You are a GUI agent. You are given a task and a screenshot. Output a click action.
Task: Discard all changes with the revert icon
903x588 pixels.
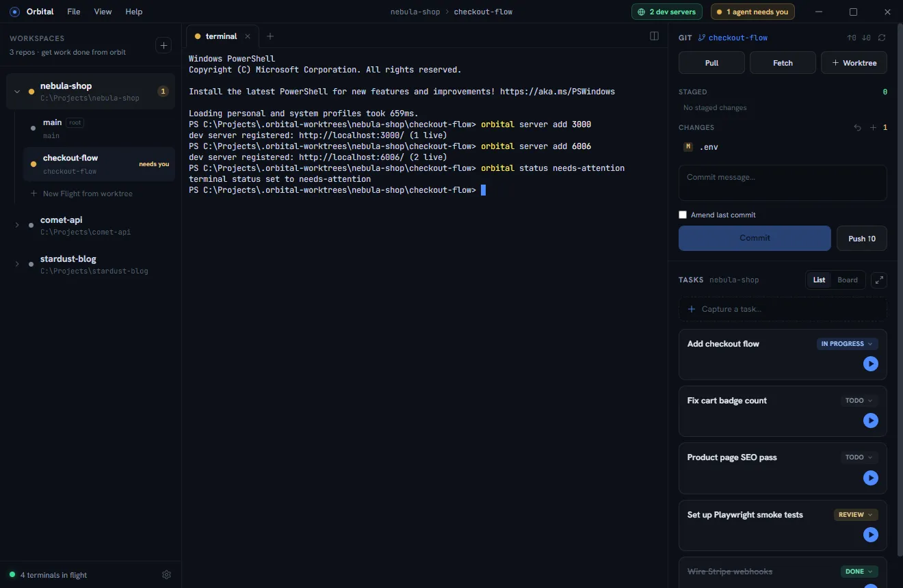pos(858,128)
